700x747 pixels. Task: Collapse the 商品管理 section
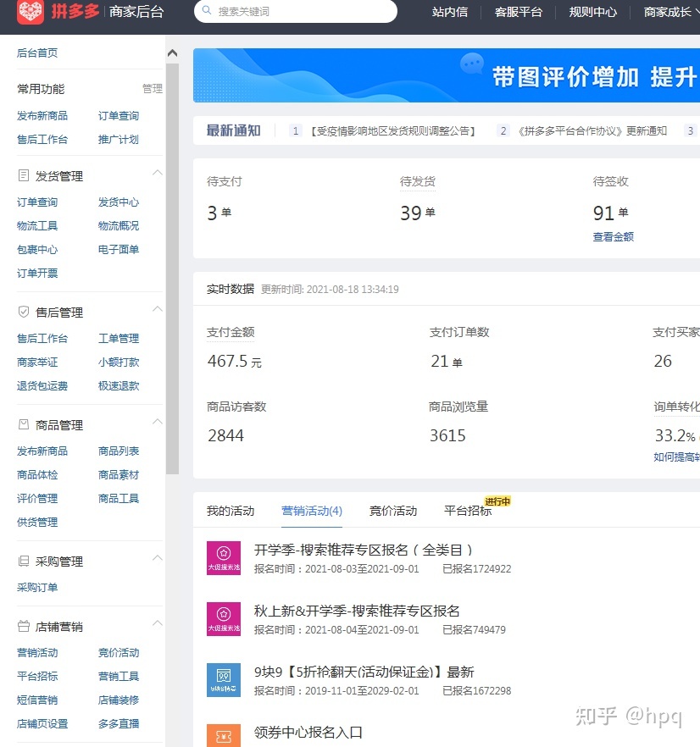coord(158,421)
